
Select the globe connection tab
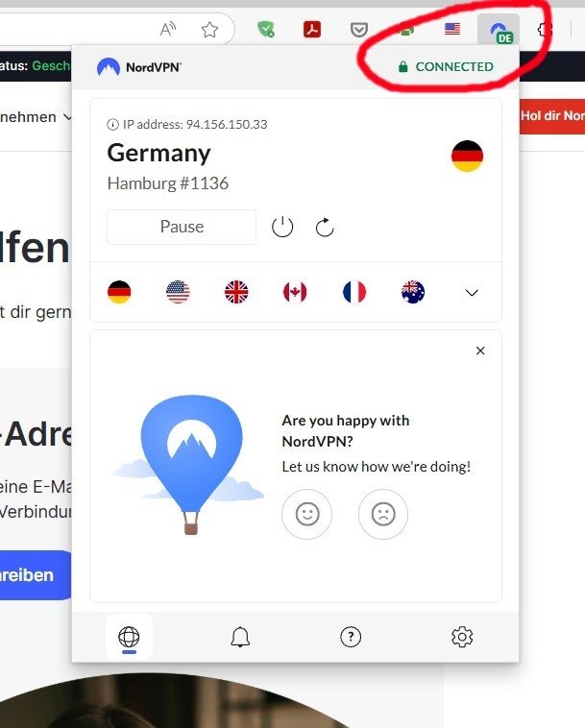[x=129, y=637]
